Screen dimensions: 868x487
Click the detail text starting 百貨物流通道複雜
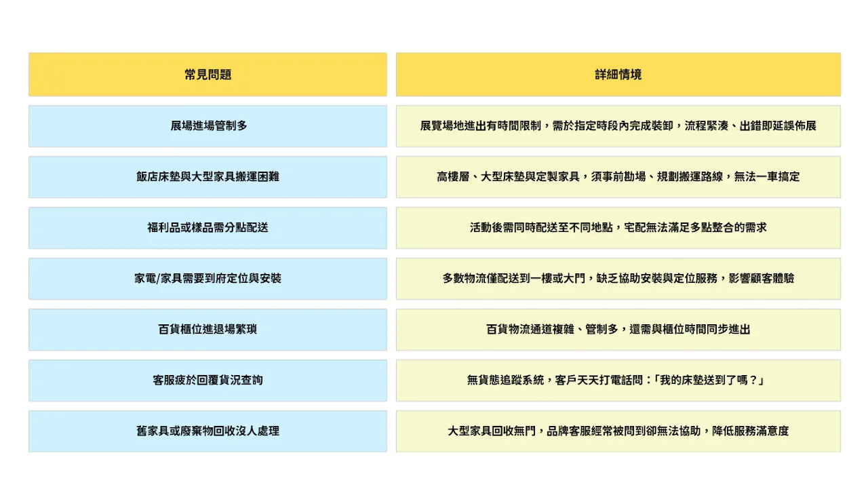click(618, 330)
